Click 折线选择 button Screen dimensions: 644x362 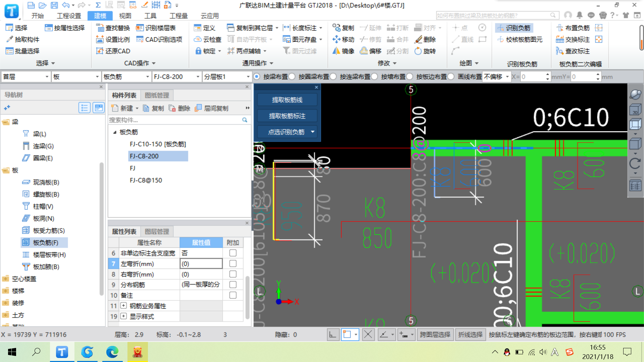click(x=470, y=335)
